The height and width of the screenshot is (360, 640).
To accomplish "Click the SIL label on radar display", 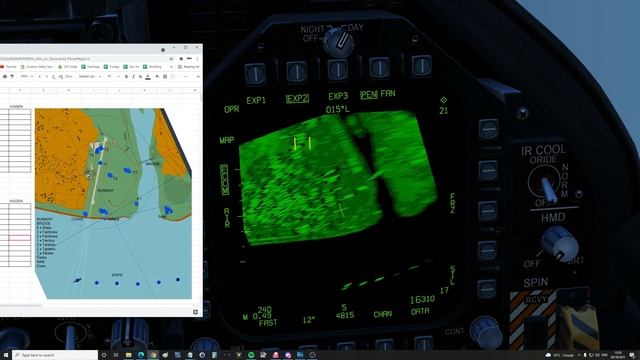I will 452,276.
